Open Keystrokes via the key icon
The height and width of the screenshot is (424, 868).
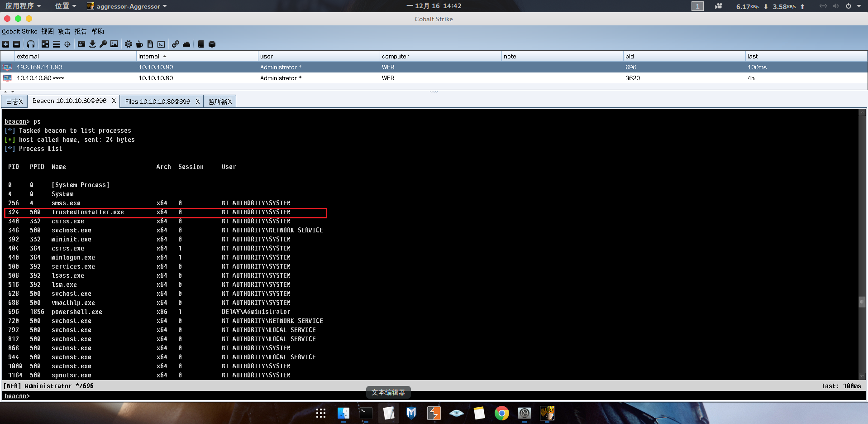tap(103, 44)
